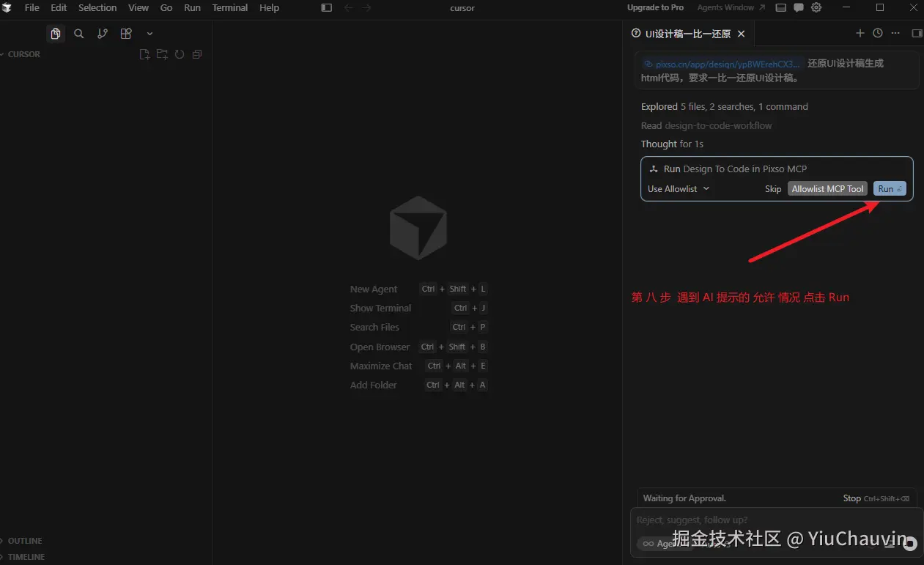Click Run to approve MCP tool
924x565 pixels.
(x=890, y=188)
